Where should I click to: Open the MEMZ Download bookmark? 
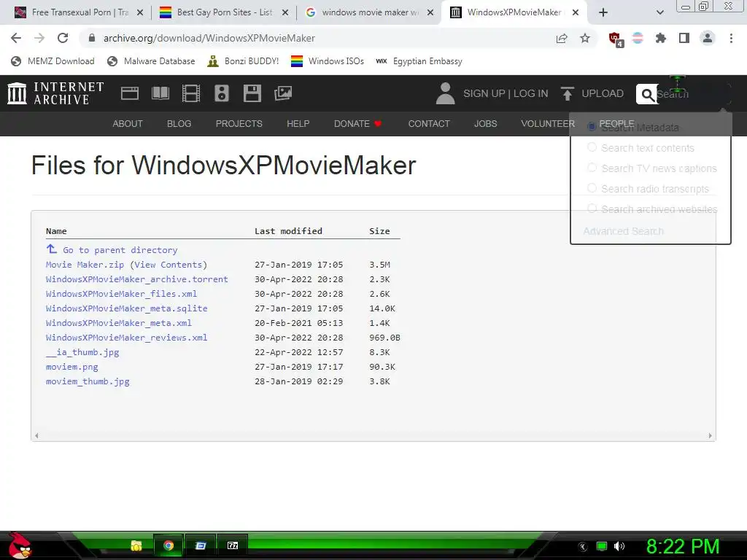point(53,61)
